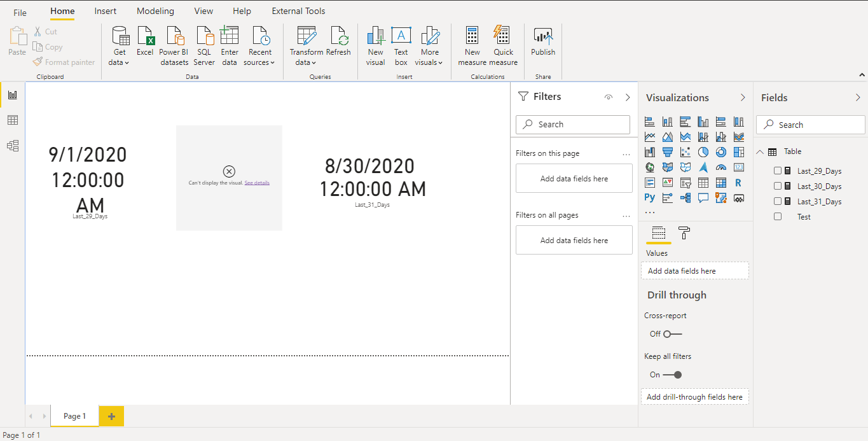The width and height of the screenshot is (868, 441).
Task: Select gauge visualization
Action: tap(721, 167)
